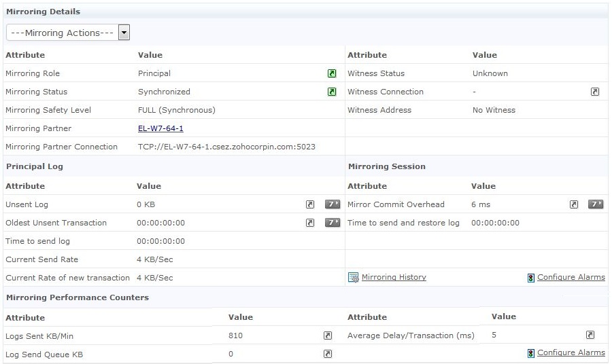Click the arrow icon for Logs Sent KB/Min
Viewport: 612px width, 364px height.
327,335
